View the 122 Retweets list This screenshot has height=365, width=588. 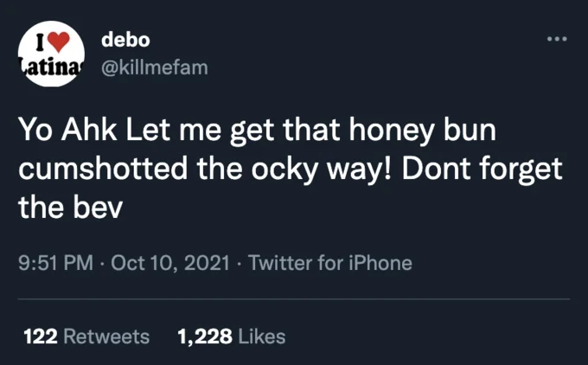[86, 336]
